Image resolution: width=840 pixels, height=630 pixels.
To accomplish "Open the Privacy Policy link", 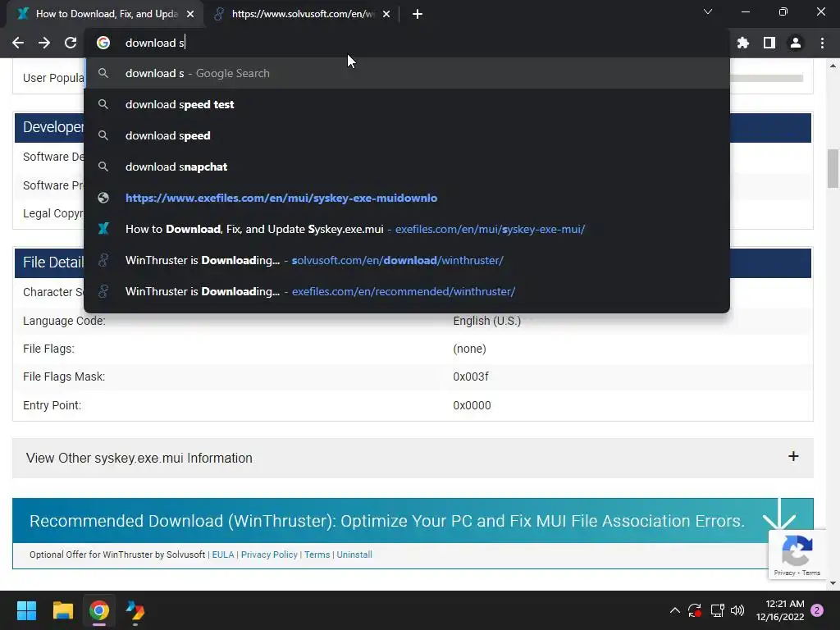I will (269, 555).
